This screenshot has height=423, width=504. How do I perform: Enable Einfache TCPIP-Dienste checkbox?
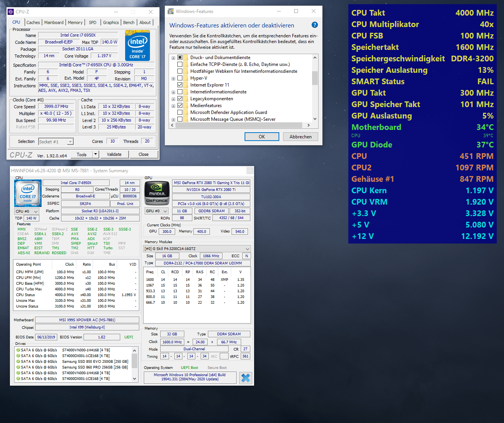pyautogui.click(x=180, y=64)
